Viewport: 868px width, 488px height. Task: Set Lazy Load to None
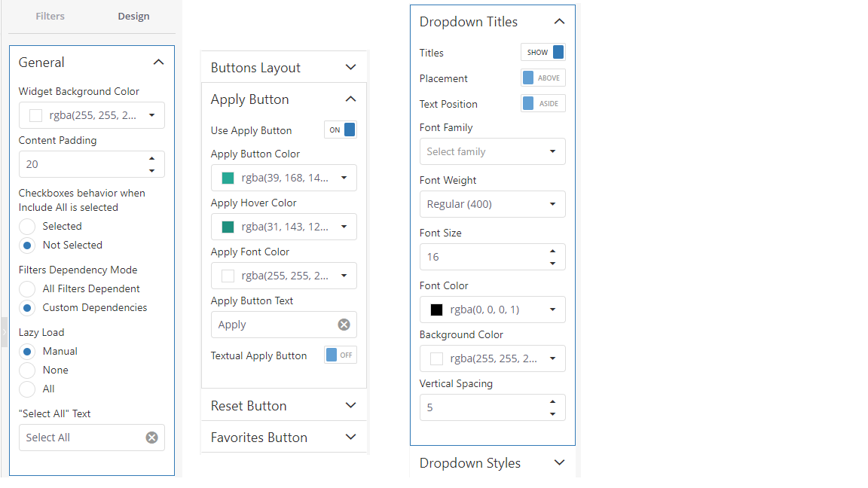27,370
